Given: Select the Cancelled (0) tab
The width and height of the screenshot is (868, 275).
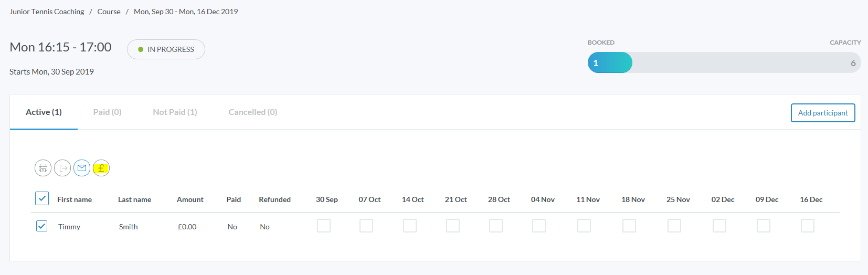Looking at the screenshot, I should pyautogui.click(x=253, y=112).
